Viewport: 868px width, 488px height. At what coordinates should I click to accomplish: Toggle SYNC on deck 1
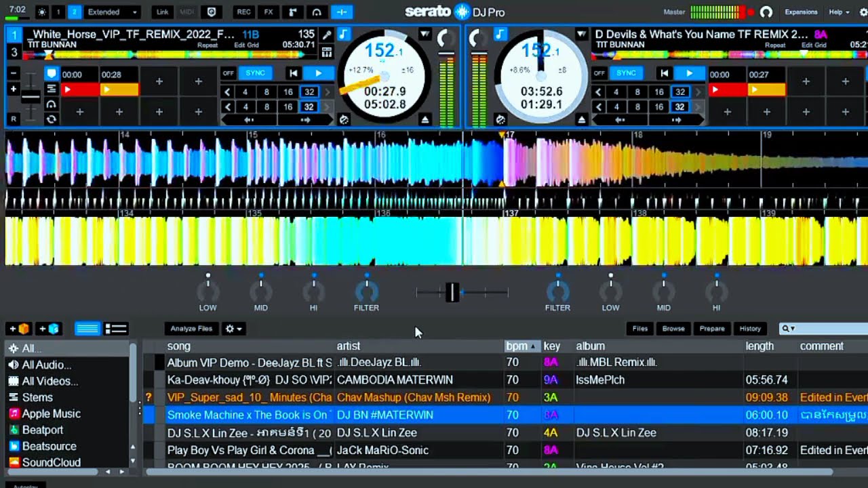[256, 73]
